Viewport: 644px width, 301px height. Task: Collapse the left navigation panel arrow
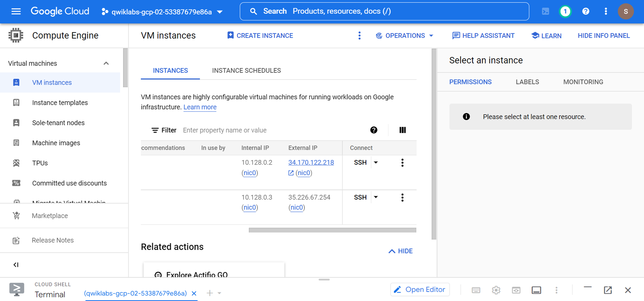[x=16, y=265]
